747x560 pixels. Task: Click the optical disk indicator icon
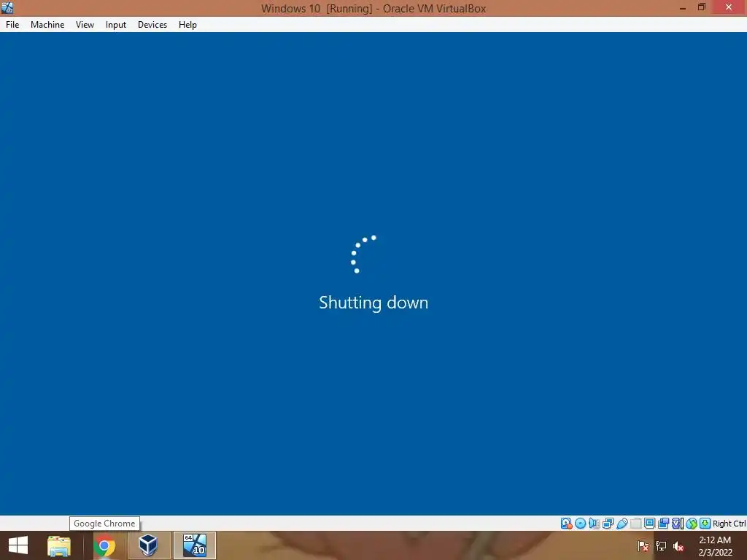[580, 524]
